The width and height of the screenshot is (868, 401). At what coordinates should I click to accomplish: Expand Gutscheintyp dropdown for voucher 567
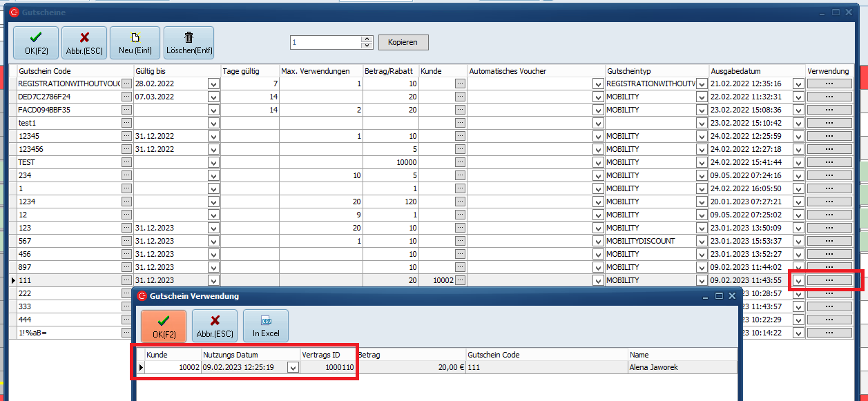click(x=702, y=242)
